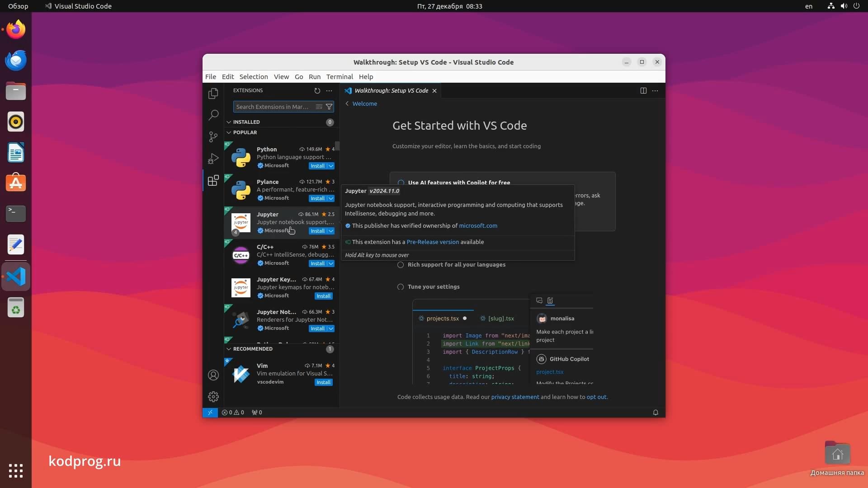Open the Explorer view in activity bar
The width and height of the screenshot is (868, 488).
pos(213,94)
